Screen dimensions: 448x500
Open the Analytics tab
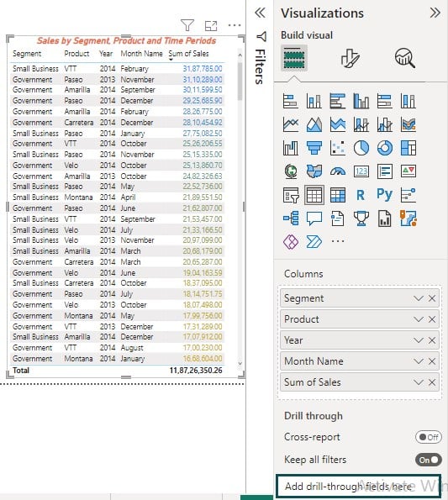[405, 58]
